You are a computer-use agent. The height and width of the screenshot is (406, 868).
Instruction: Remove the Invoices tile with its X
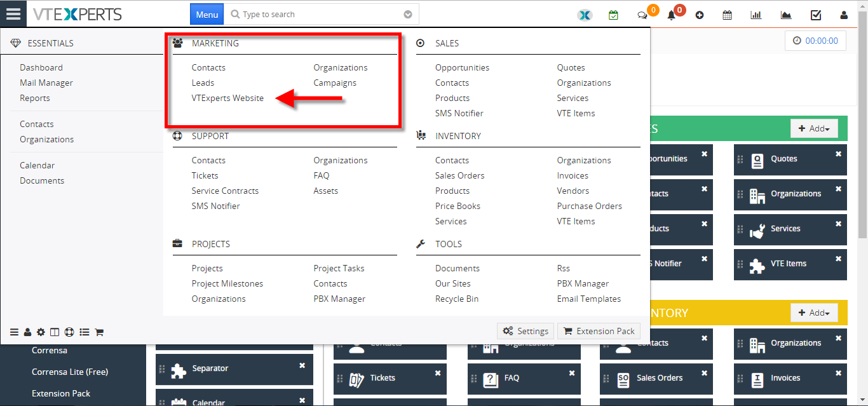click(838, 373)
